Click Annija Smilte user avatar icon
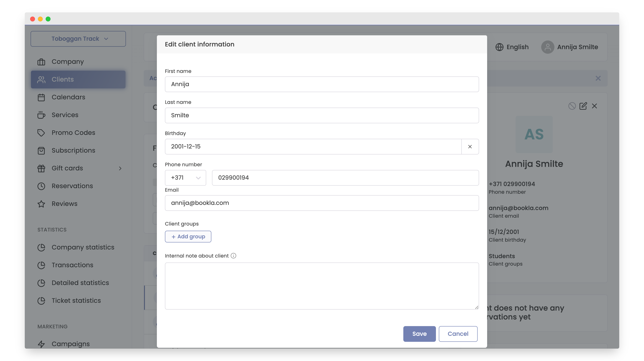 tap(547, 47)
